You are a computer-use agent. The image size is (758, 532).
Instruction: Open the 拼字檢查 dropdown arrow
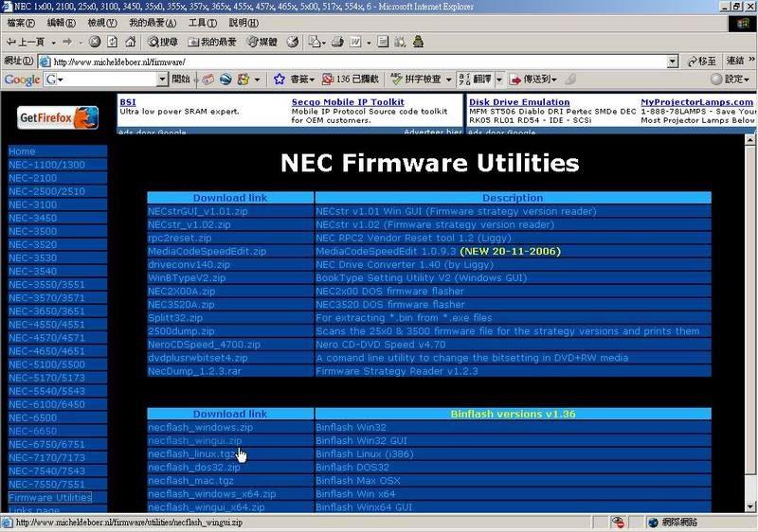(448, 80)
